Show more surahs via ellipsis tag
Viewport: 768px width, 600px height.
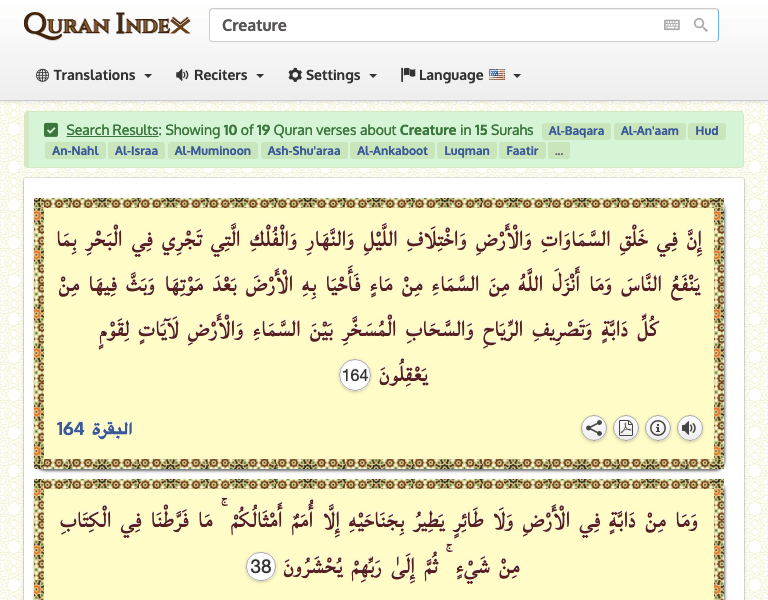559,151
